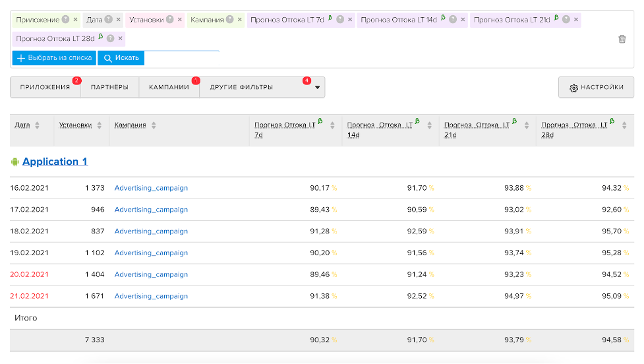Viewport: 644px width, 364px height.
Task: Select the red date cell 21.02.2021
Action: pyautogui.click(x=29, y=296)
